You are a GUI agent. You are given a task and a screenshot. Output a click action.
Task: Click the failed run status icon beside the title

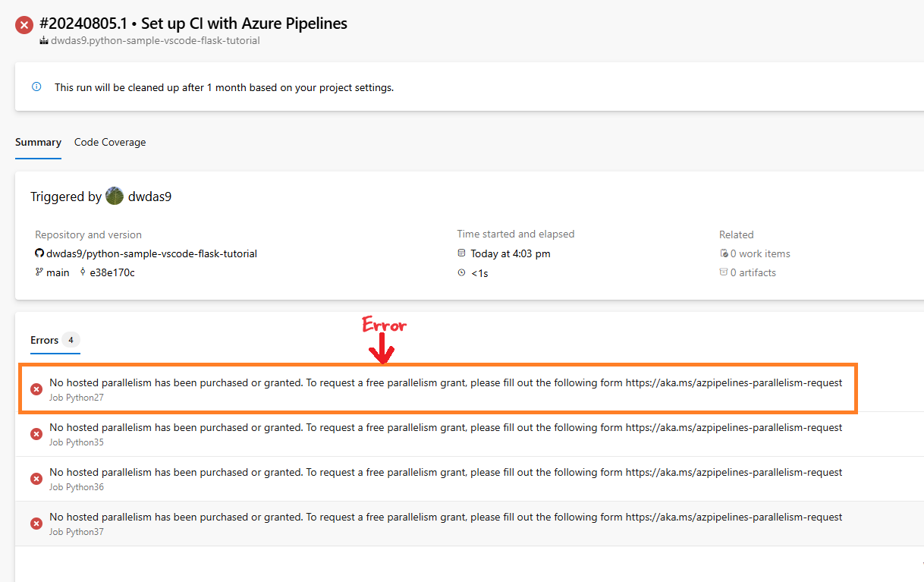click(x=24, y=25)
